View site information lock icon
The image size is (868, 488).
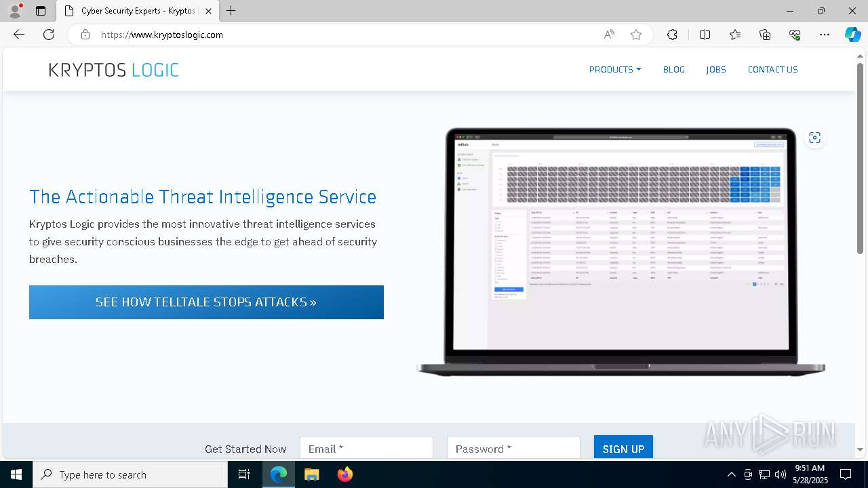[85, 35]
